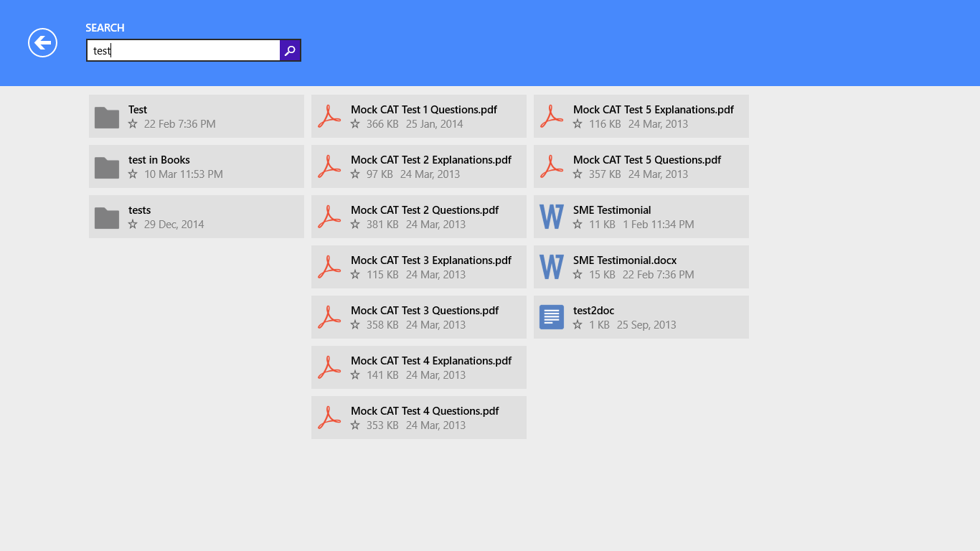Image resolution: width=980 pixels, height=551 pixels.
Task: Open Mock CAT Test 2 Explanations.pdf
Action: click(x=430, y=160)
